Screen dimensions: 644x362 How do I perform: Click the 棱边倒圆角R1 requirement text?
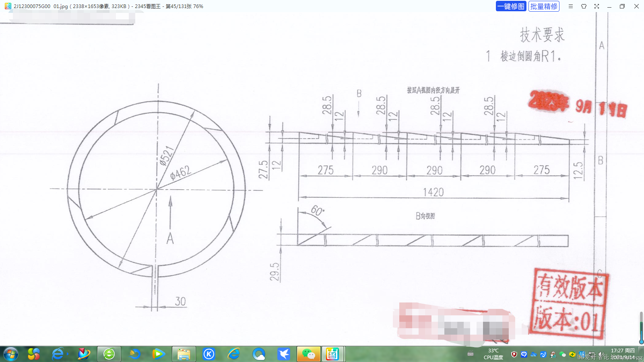coord(531,56)
